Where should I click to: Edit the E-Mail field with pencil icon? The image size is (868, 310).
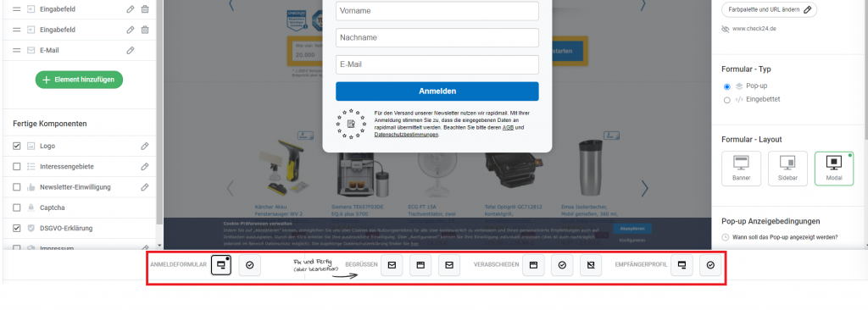pyautogui.click(x=130, y=50)
